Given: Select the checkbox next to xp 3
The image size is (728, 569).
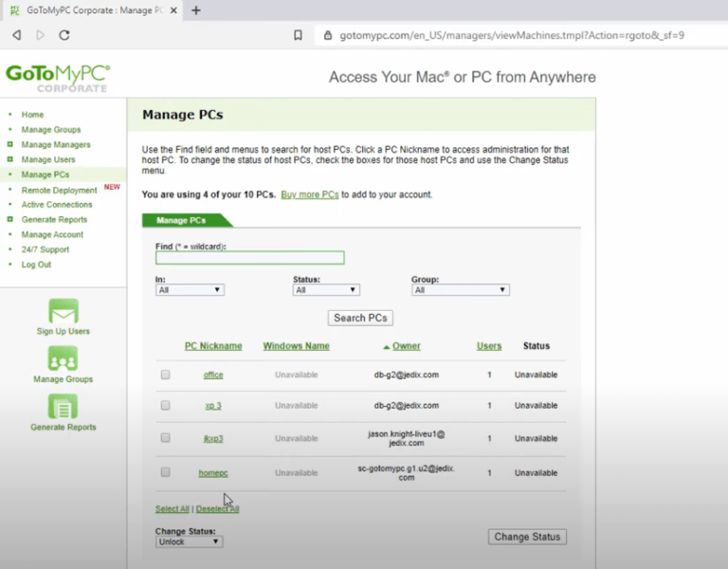Looking at the screenshot, I should click(165, 405).
